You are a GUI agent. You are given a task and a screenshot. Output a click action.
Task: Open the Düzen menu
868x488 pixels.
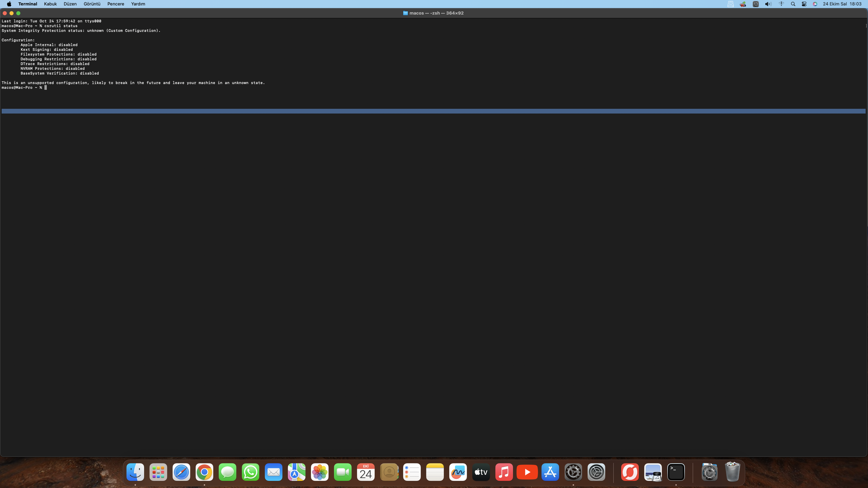click(x=70, y=4)
